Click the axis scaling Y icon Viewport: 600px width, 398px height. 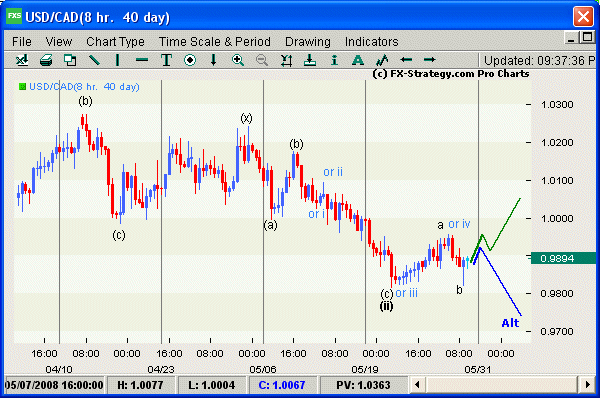click(x=286, y=60)
